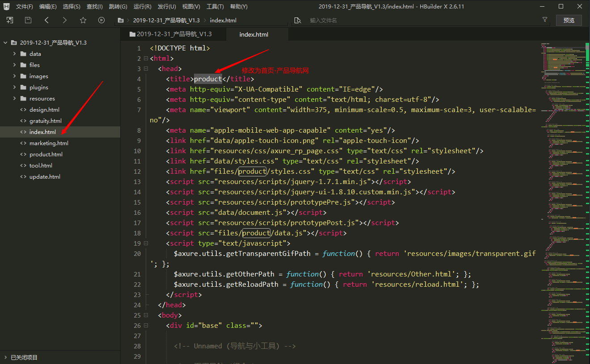Click the code file icon beside update.html
This screenshot has width=590, height=364.
(23, 177)
